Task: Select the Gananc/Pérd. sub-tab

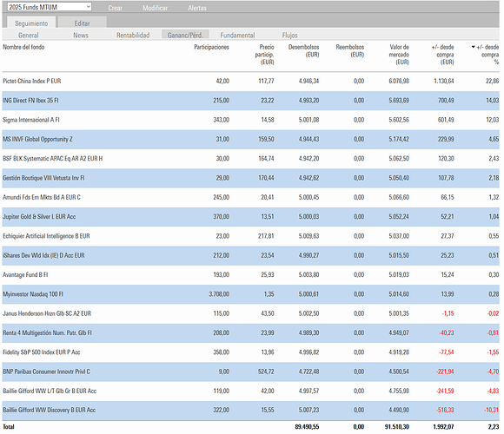Action: pos(185,35)
